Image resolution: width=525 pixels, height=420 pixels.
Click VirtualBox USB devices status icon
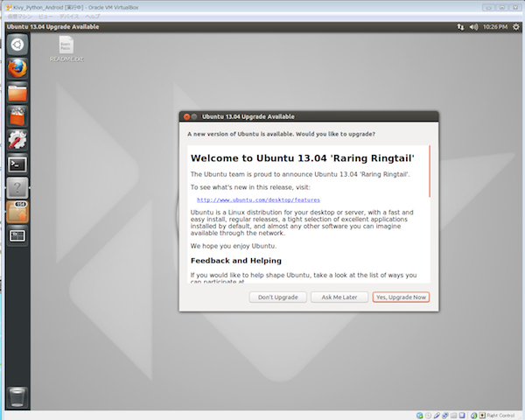click(x=437, y=416)
